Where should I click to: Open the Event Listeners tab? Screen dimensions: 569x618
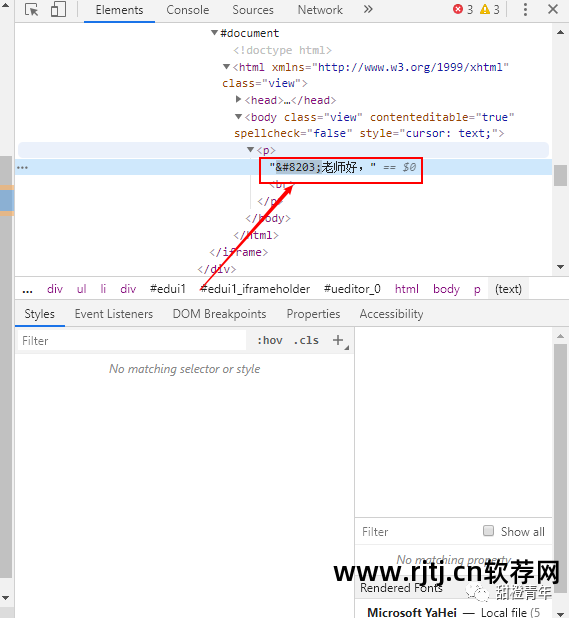pyautogui.click(x=114, y=314)
